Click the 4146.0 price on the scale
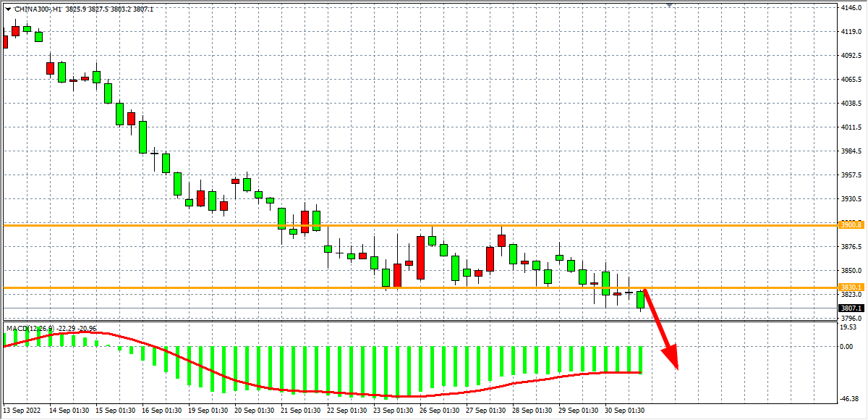Screen dimensions: 868x420 (849, 8)
